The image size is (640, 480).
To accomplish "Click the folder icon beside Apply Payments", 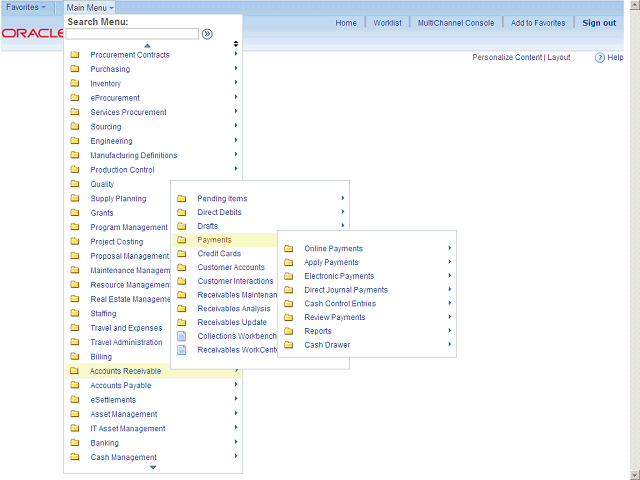I will tap(289, 262).
